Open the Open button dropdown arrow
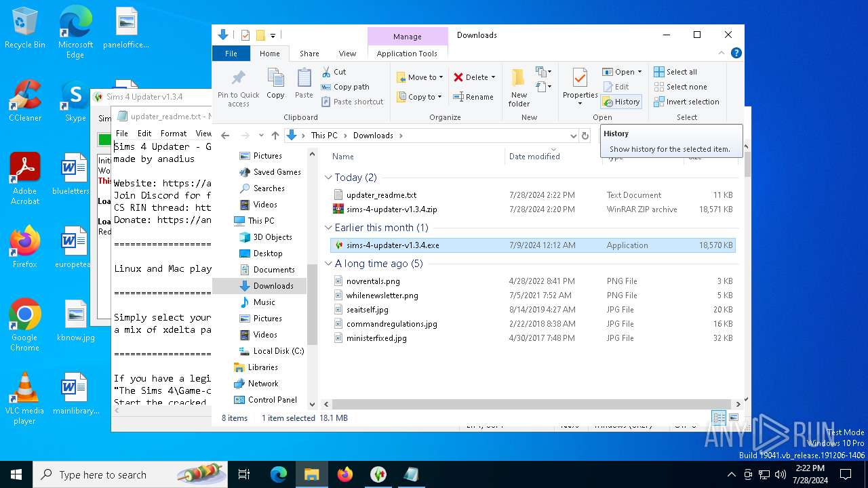The height and width of the screenshot is (488, 868). 639,72
